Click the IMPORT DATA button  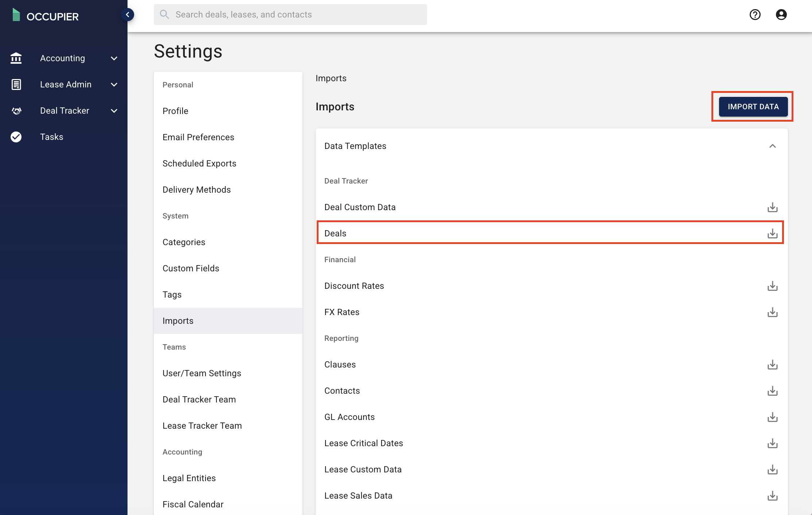click(753, 107)
